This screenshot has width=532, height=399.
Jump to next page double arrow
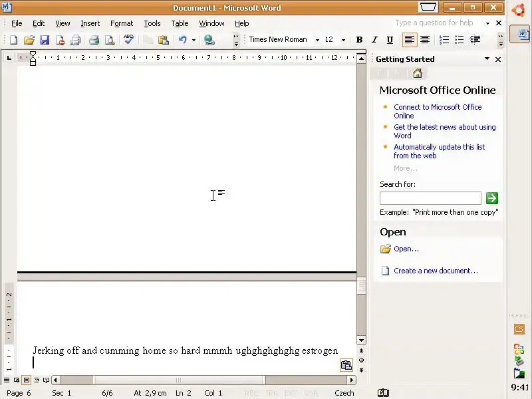[x=361, y=370]
